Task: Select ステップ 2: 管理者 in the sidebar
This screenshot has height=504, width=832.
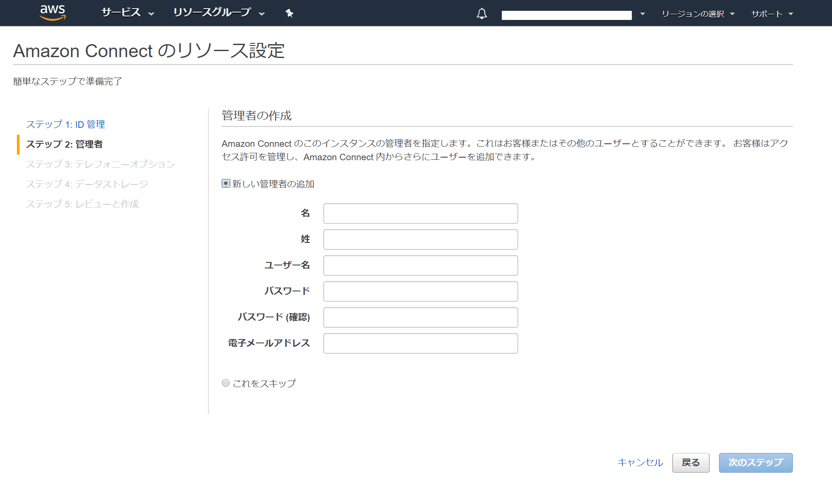Action: pyautogui.click(x=64, y=144)
